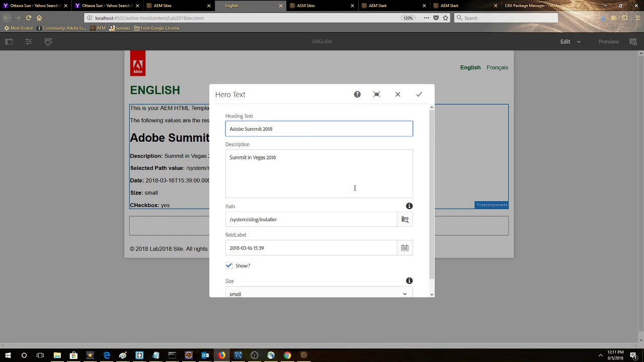
Task: Switch to the first AEM Sites tab
Action: [x=179, y=6]
